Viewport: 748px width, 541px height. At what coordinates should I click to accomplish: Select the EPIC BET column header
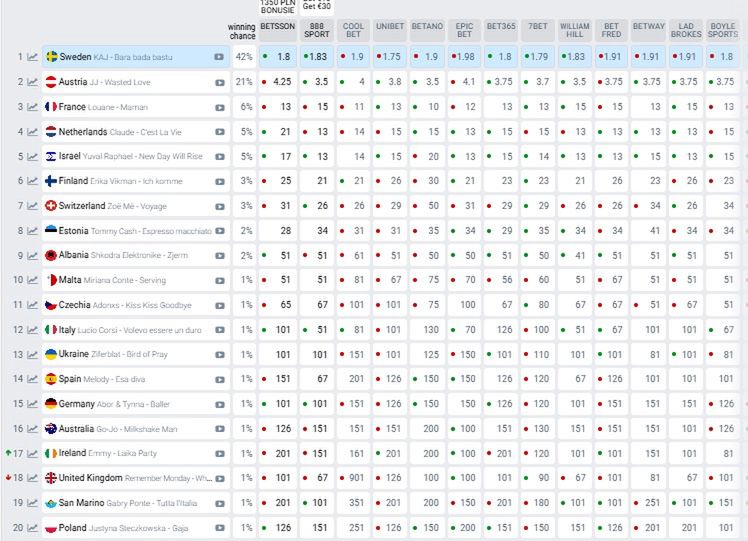(x=464, y=30)
